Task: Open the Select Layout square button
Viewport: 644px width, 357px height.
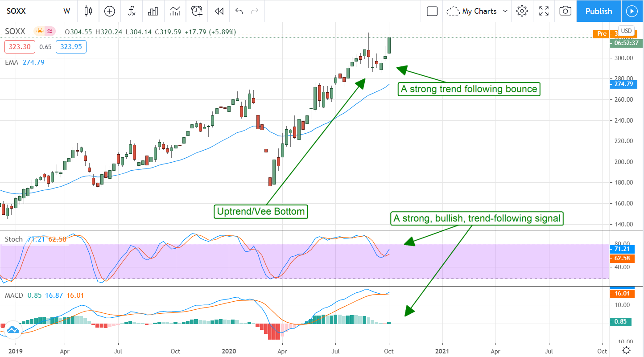Action: pos(432,11)
